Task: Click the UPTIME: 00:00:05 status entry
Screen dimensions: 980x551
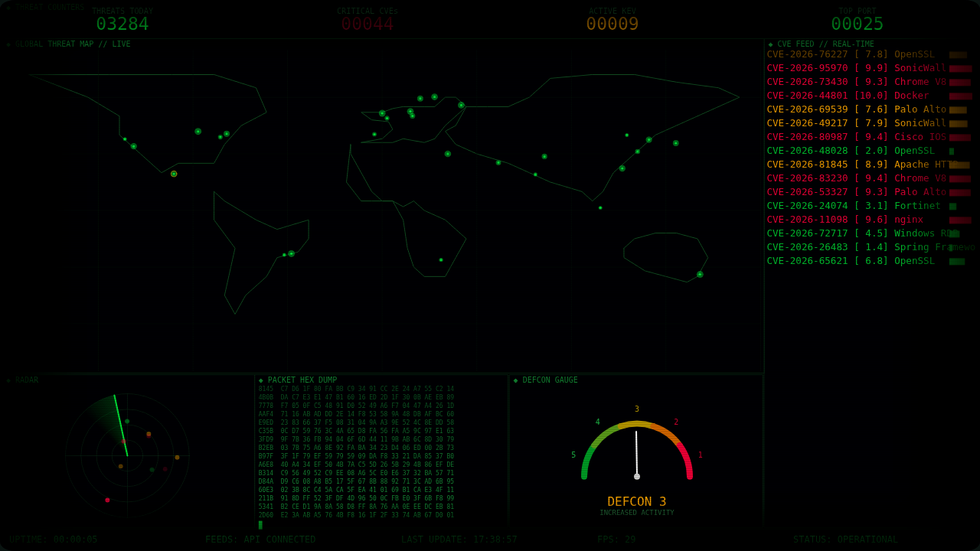Action: [54, 540]
